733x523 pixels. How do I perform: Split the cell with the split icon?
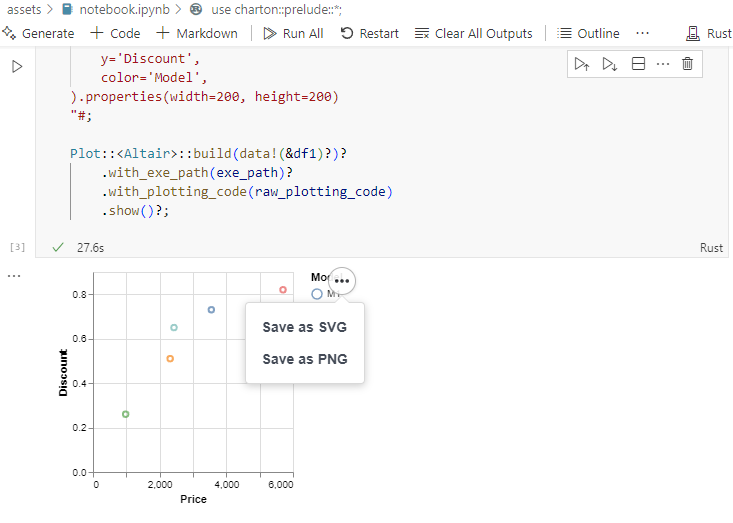coord(638,64)
